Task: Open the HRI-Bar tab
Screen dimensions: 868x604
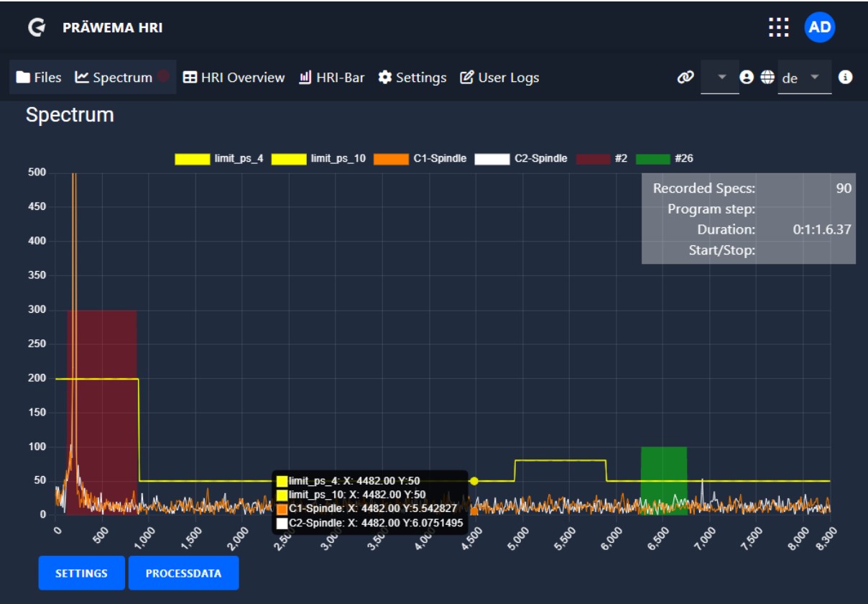Action: click(x=331, y=78)
